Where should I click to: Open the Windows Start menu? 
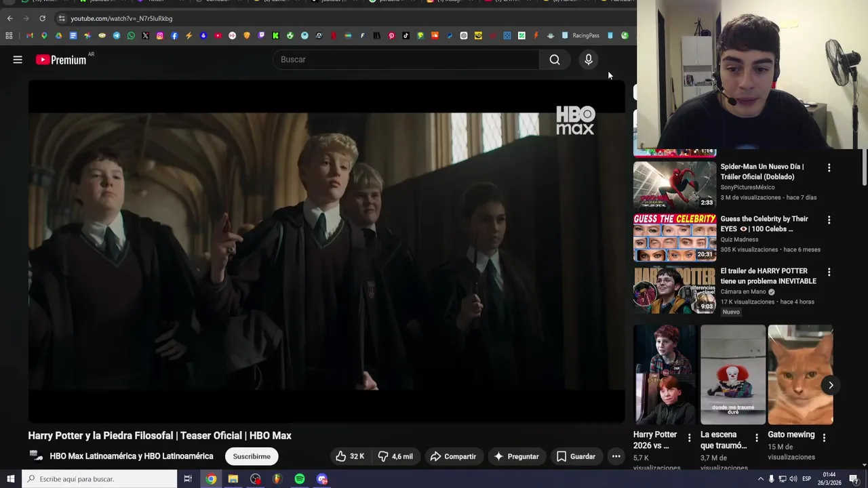tap(10, 479)
